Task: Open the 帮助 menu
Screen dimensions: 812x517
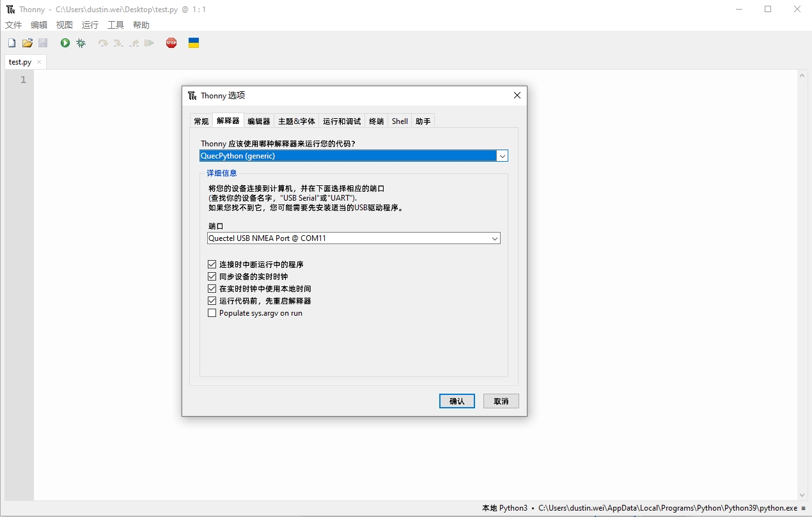Action: coord(141,25)
